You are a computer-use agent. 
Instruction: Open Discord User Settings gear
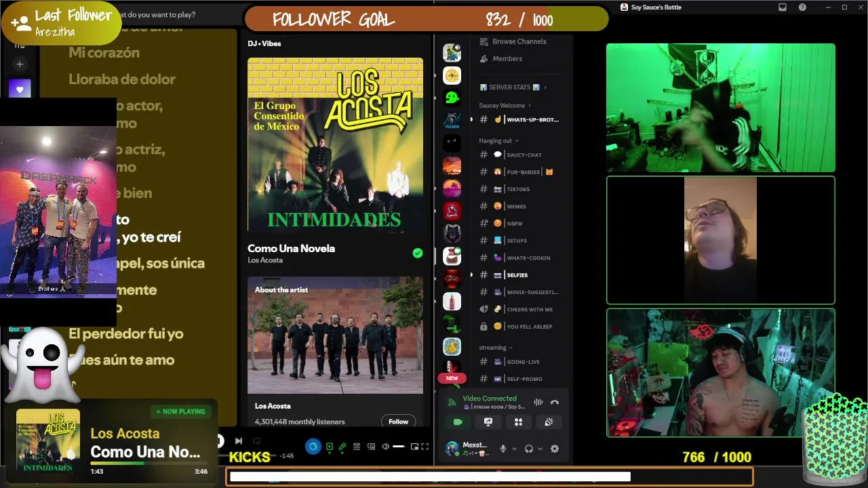tap(555, 449)
